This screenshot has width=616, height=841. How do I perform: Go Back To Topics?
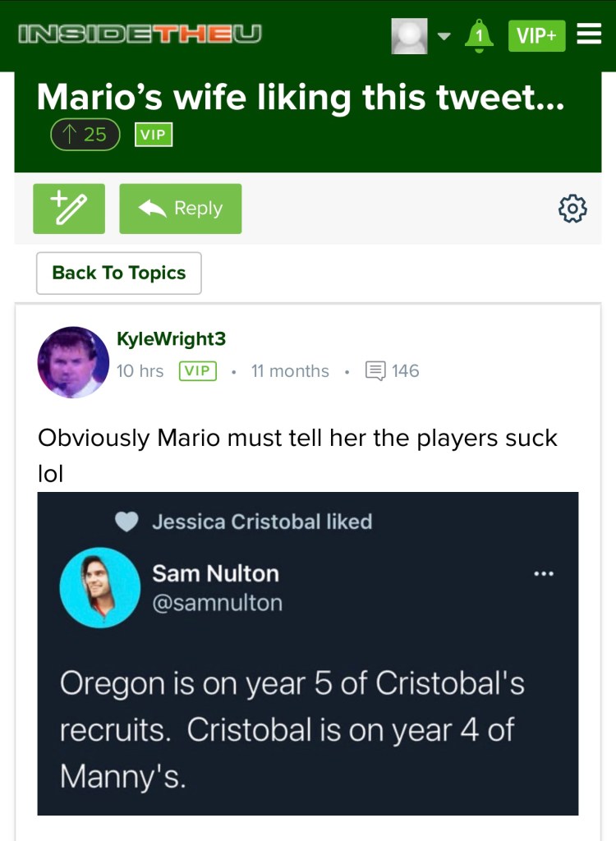(119, 273)
